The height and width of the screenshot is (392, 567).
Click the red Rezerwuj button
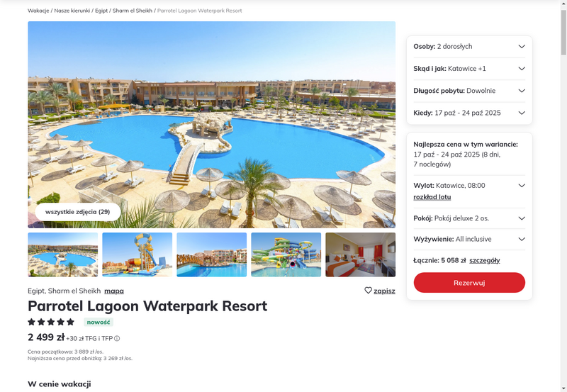(x=469, y=283)
